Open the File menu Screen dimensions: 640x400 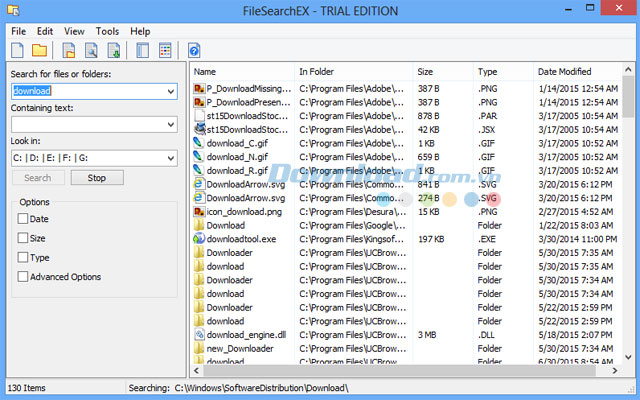(x=18, y=31)
